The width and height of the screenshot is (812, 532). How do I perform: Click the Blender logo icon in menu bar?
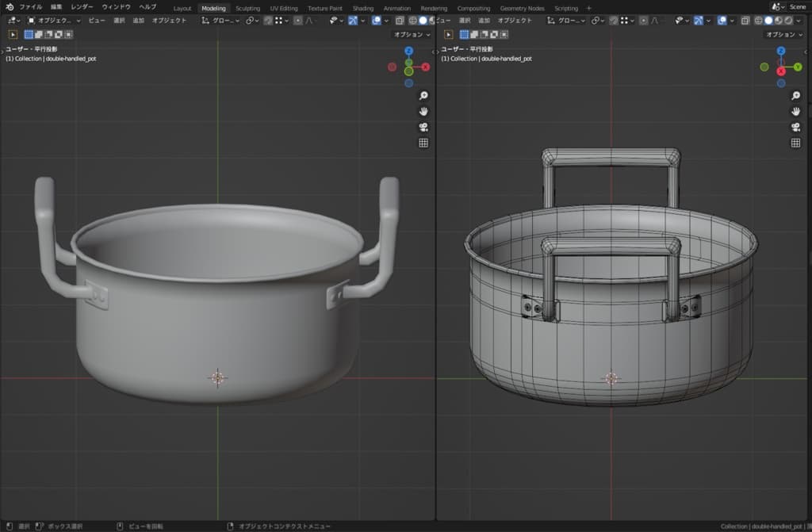(x=9, y=7)
